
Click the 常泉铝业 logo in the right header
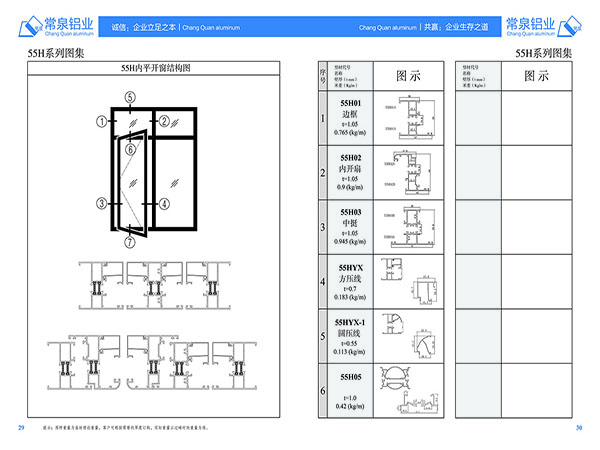544,26
